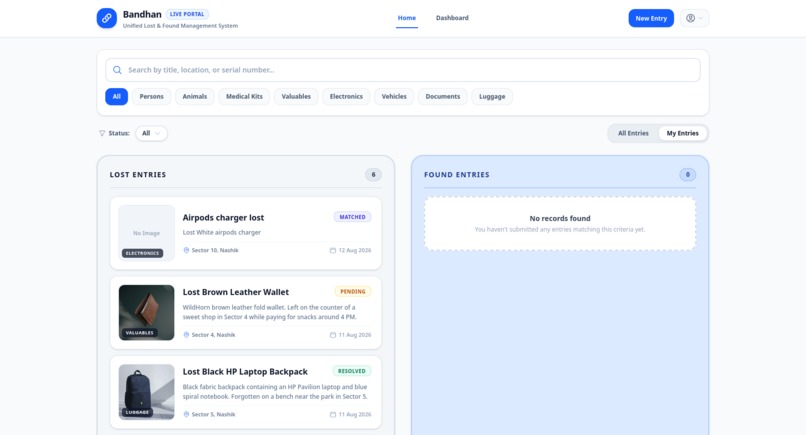Image resolution: width=806 pixels, height=435 pixels.
Task: Filter by Documents category
Action: 443,97
